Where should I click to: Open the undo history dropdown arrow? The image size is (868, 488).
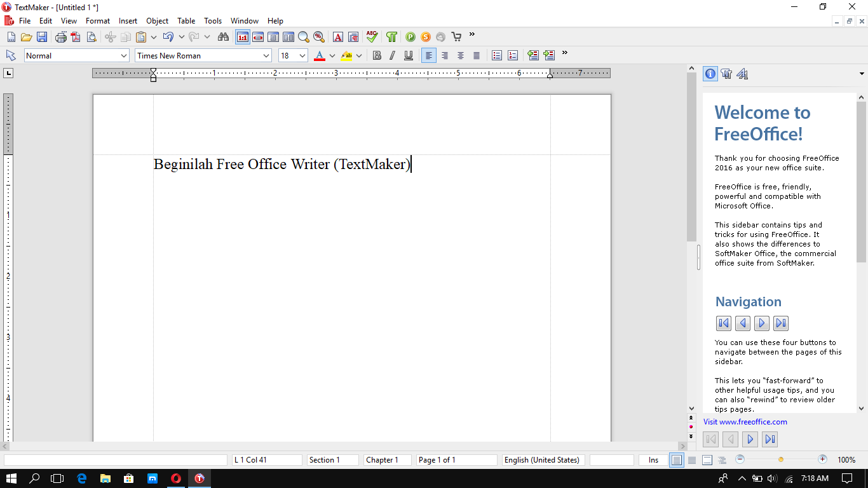click(181, 37)
